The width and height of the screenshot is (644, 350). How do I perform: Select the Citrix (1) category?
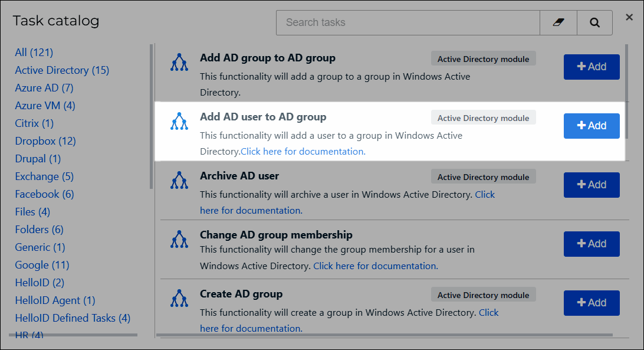[x=34, y=123]
